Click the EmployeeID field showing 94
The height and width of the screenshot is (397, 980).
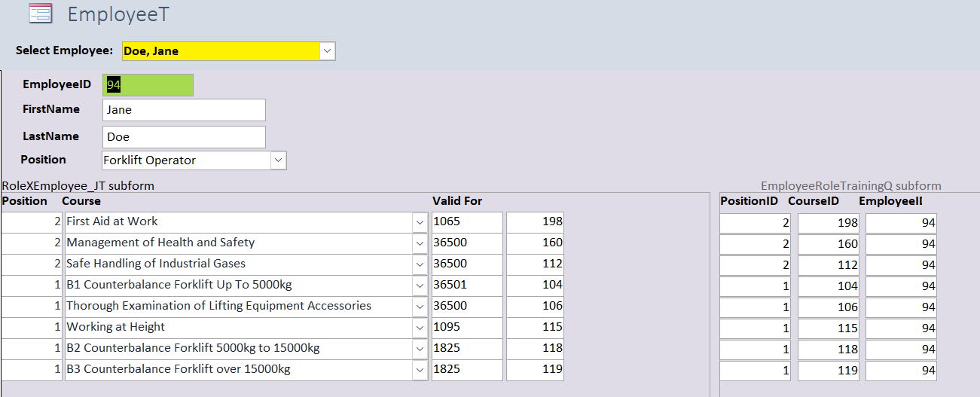point(148,85)
